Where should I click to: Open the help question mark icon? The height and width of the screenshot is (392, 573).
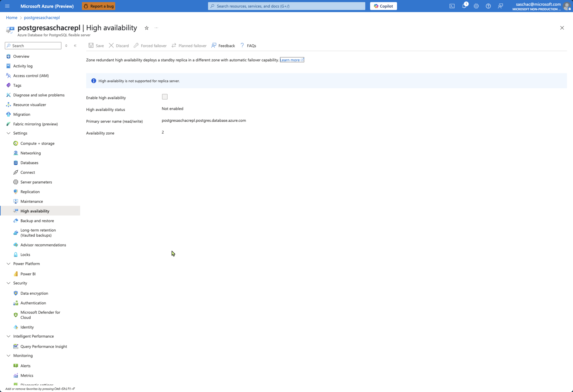click(x=488, y=6)
